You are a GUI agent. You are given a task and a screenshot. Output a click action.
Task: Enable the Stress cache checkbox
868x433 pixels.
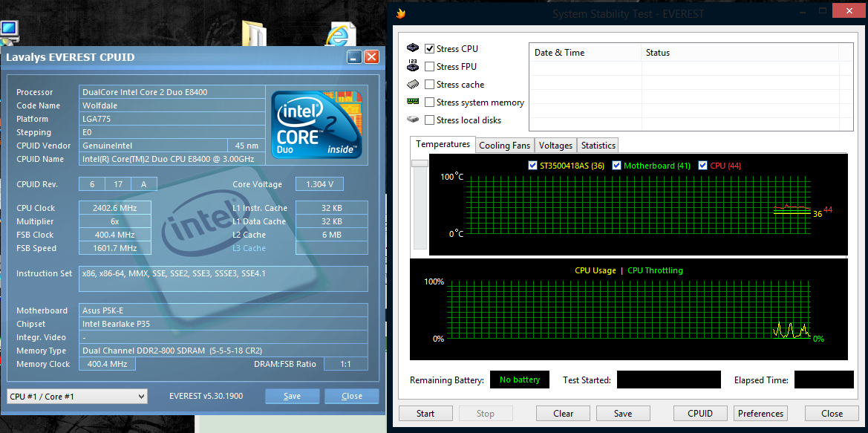point(429,85)
